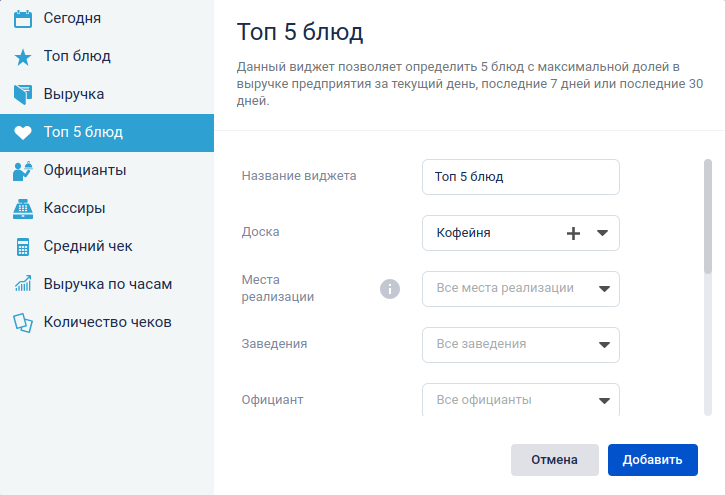Click the Добавить button

[x=652, y=460]
